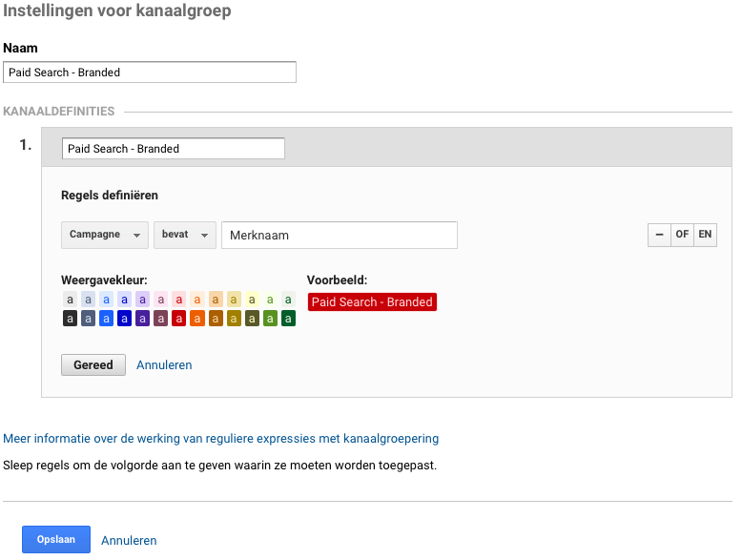Click the channel definition name field

(x=173, y=149)
